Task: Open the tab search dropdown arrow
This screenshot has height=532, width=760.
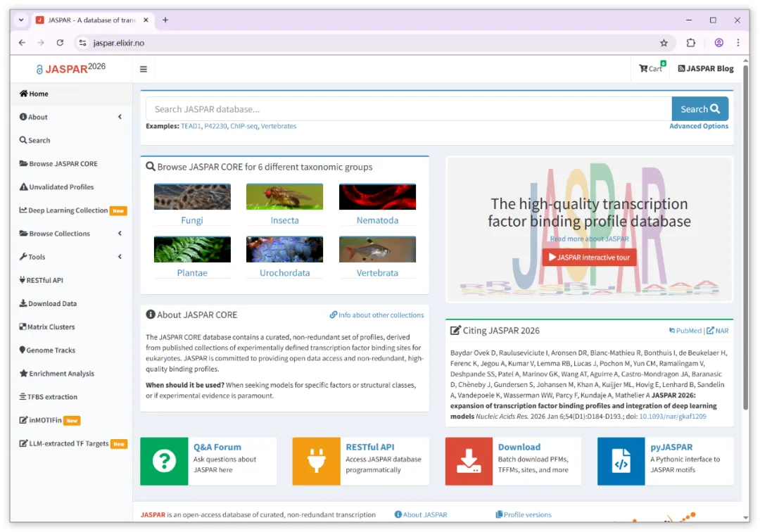Action: pyautogui.click(x=21, y=20)
